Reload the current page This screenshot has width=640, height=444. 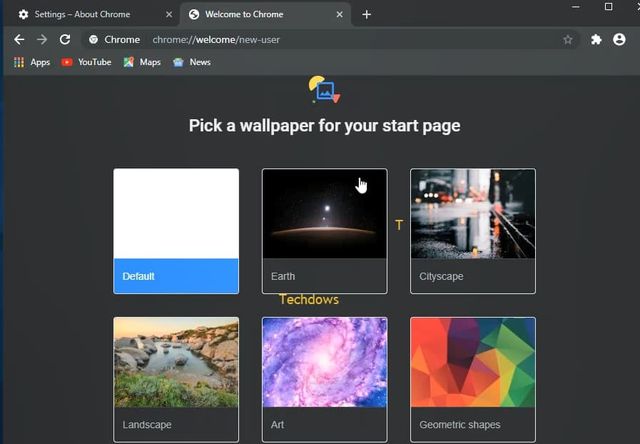pos(65,40)
